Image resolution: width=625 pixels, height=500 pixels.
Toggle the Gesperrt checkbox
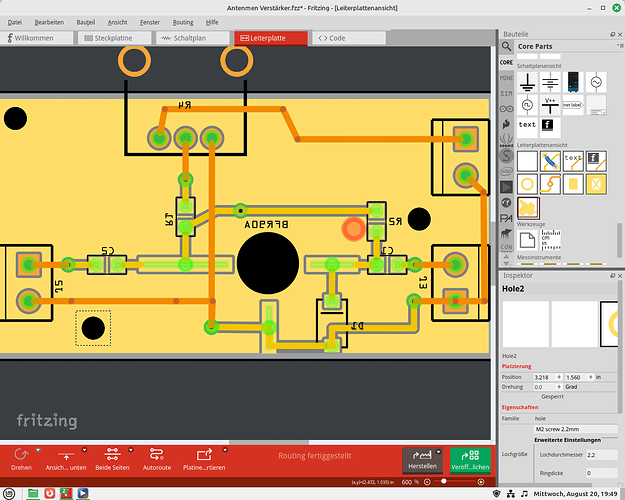click(537, 397)
